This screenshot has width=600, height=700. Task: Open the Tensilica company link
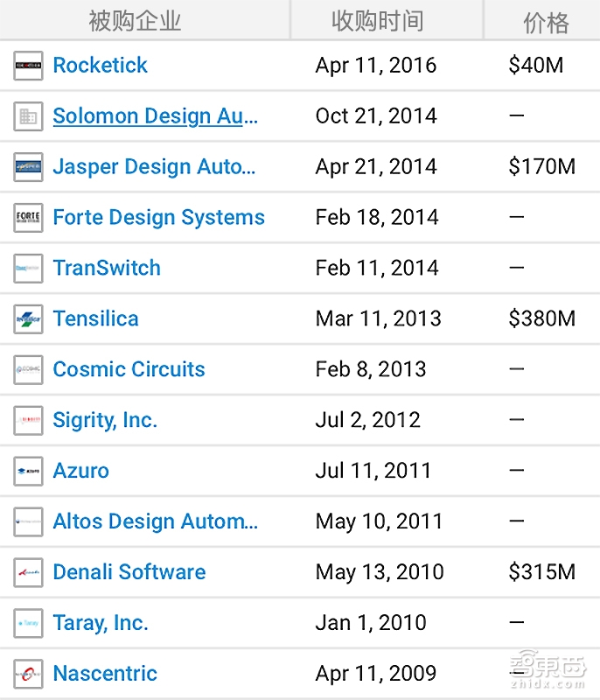click(95, 318)
